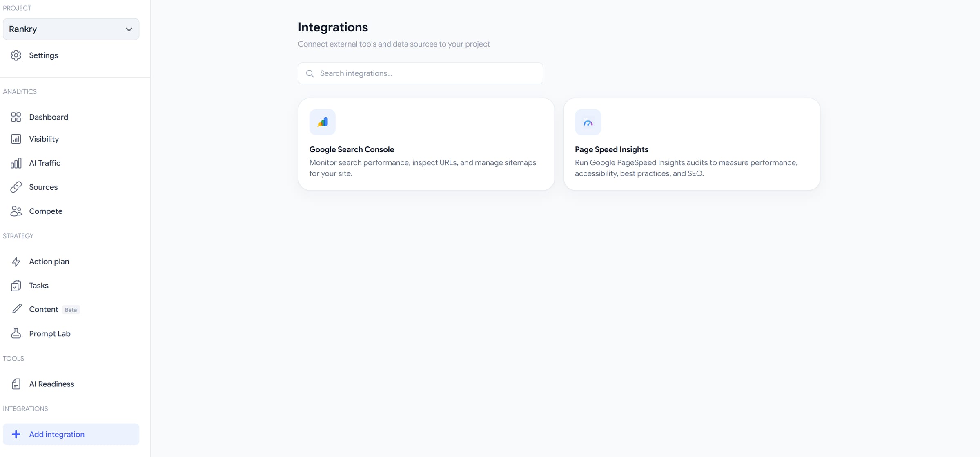Click the Add integration label text

coord(57,434)
